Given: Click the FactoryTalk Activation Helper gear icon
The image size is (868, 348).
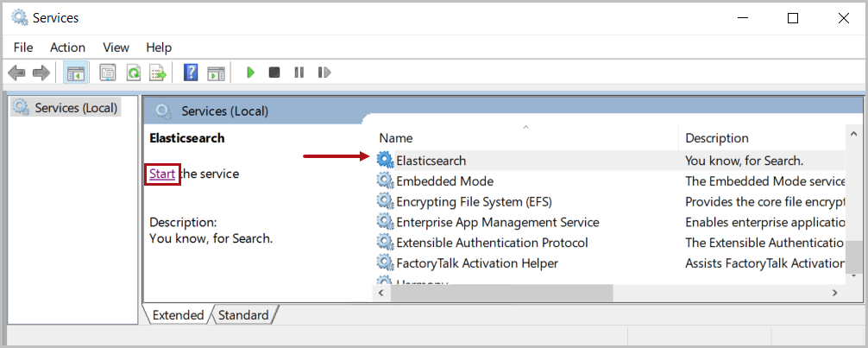Looking at the screenshot, I should click(385, 263).
